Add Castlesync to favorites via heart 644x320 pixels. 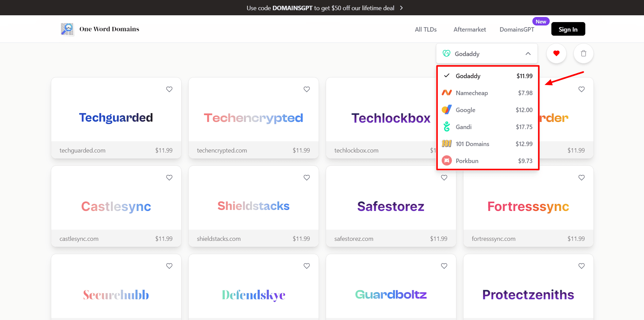click(169, 178)
